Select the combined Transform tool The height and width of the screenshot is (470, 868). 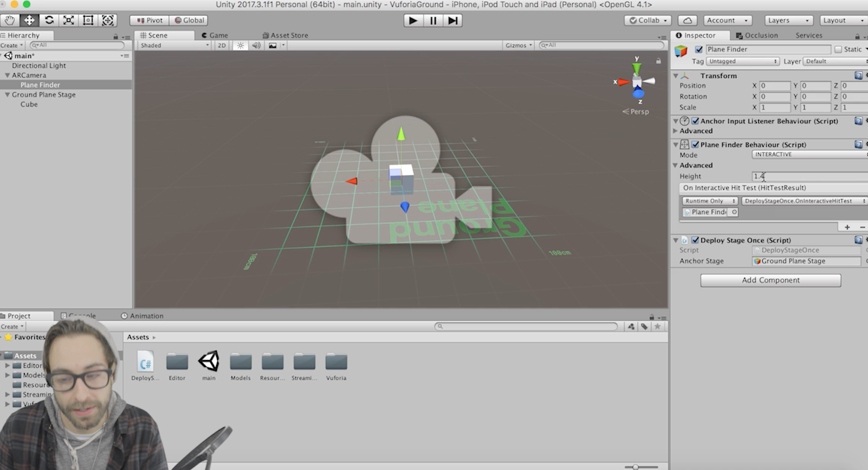[x=108, y=20]
